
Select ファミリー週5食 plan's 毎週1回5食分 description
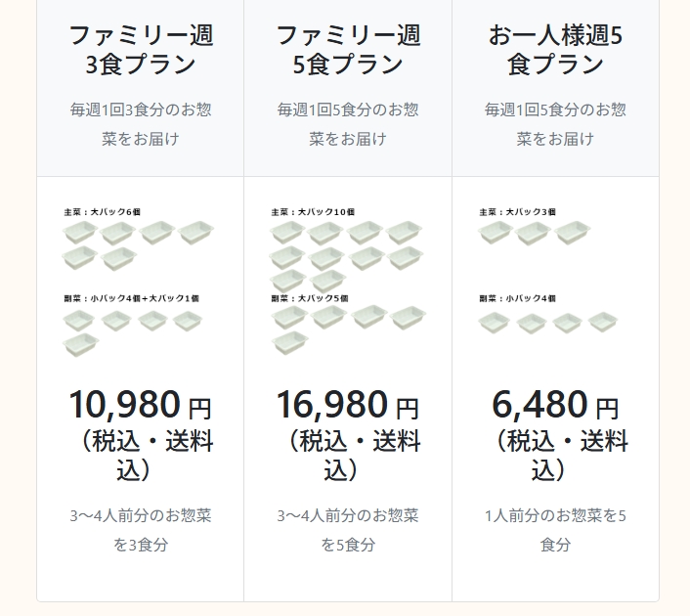pyautogui.click(x=348, y=123)
